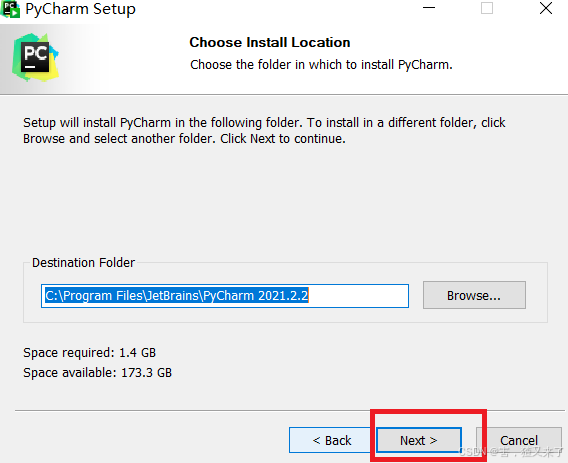
Task: Click the setup instruction paragraph text
Action: pyautogui.click(x=264, y=131)
